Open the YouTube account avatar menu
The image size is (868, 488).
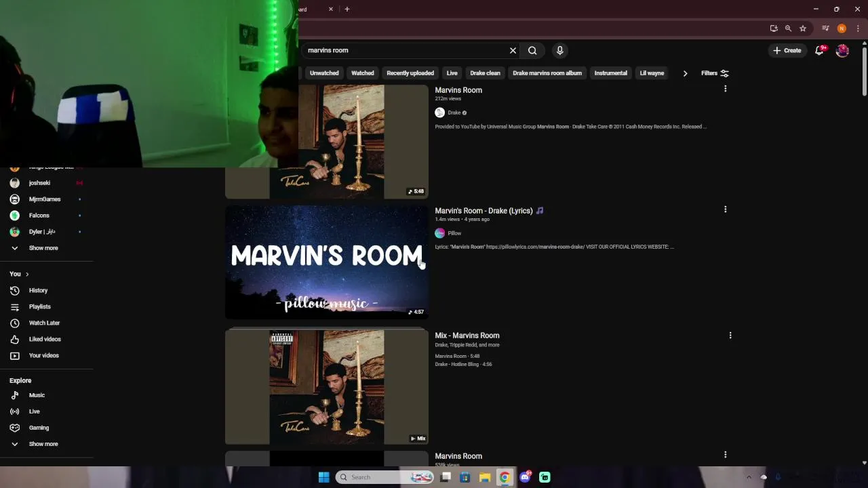click(842, 50)
